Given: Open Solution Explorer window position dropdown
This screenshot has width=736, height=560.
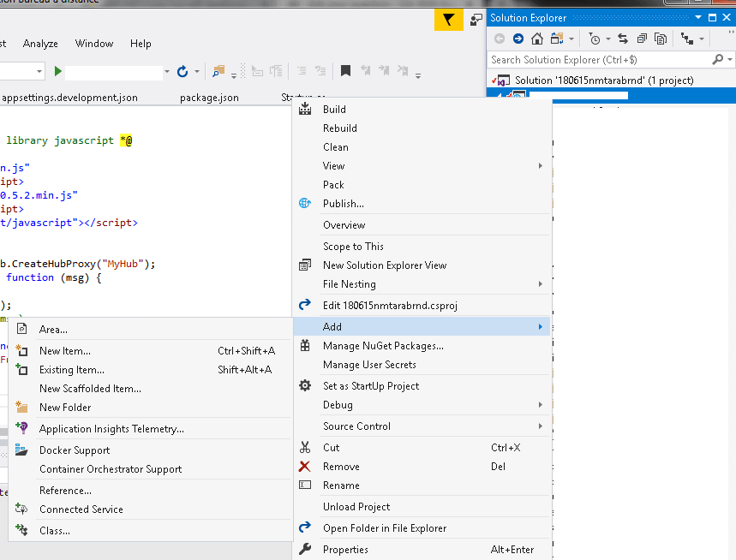Looking at the screenshot, I should tap(698, 17).
